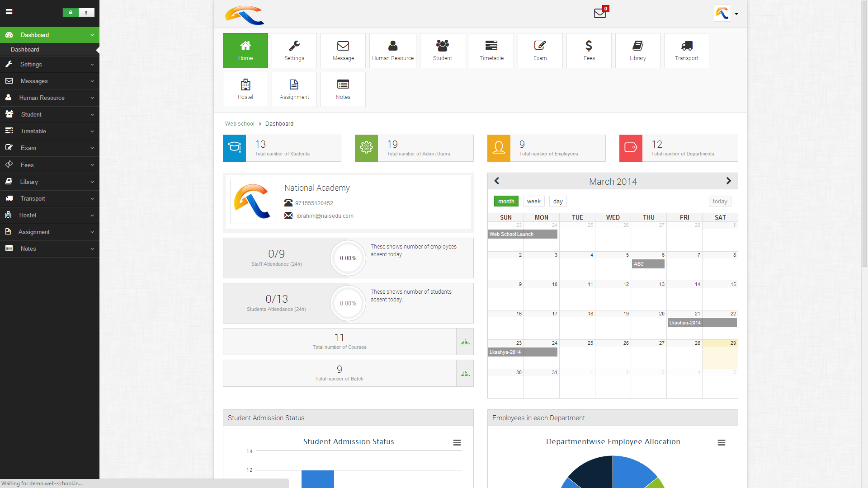The image size is (868, 488).
Task: Open the Assignment module icon
Action: 294,89
